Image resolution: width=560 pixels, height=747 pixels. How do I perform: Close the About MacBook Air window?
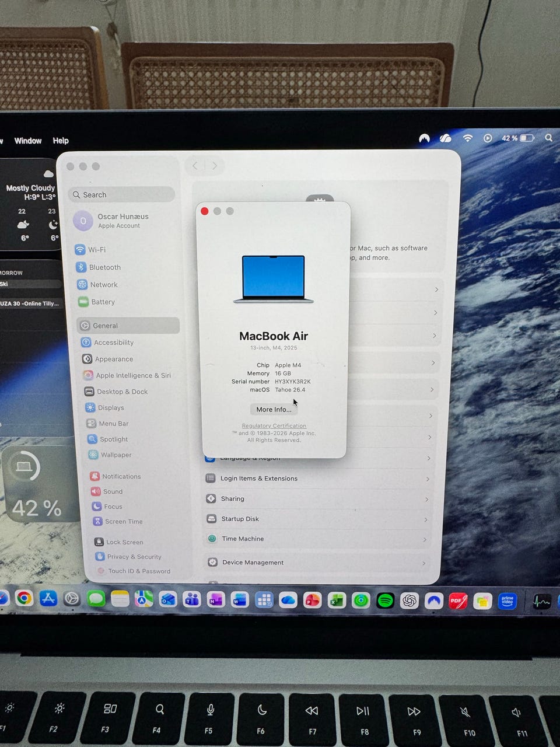(205, 211)
